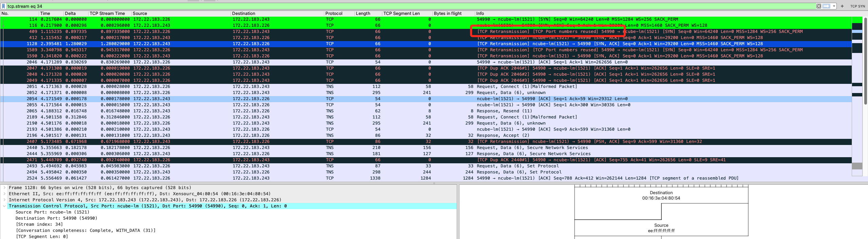Image resolution: width=868 pixels, height=239 pixels.
Task: Sort by the Protocol column header
Action: click(x=339, y=13)
